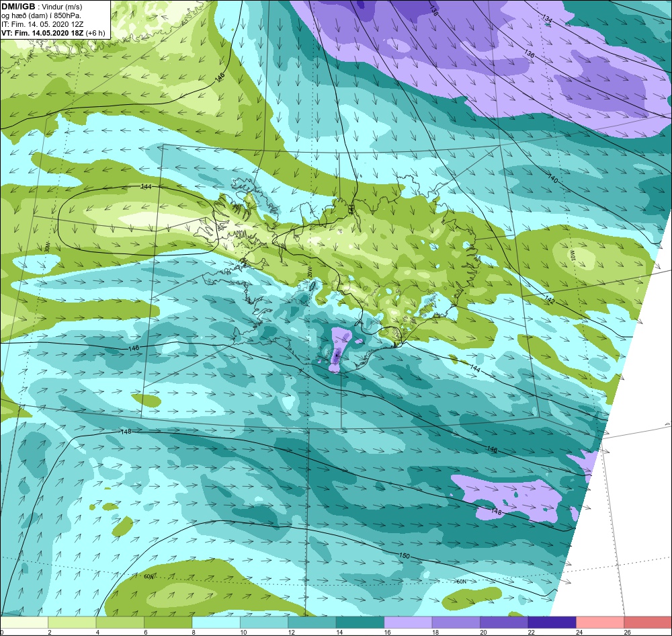
Task: Choose the light teal 10–12 m/s legend swatch
Action: 264,623
